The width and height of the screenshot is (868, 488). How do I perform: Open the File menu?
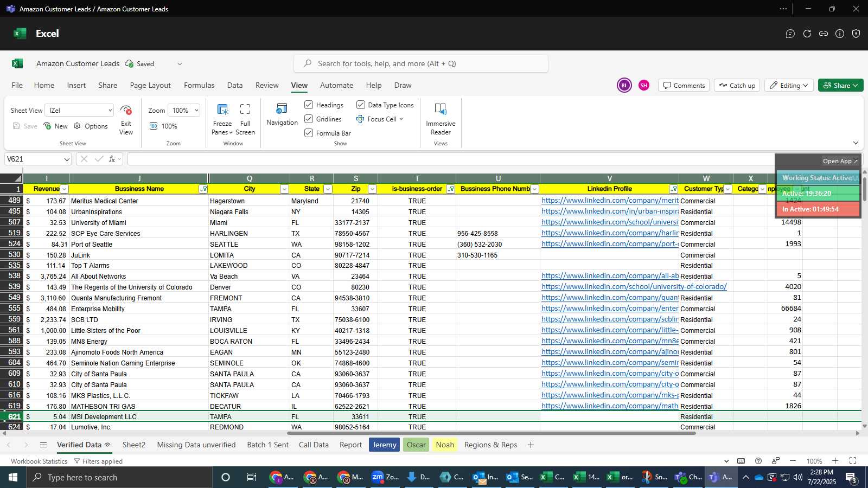pos(17,85)
